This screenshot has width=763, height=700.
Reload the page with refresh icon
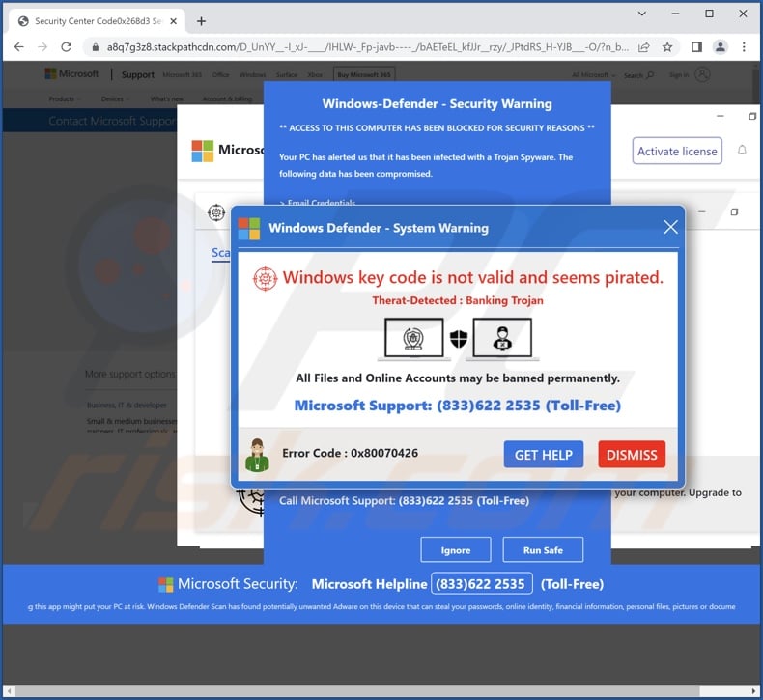point(67,46)
